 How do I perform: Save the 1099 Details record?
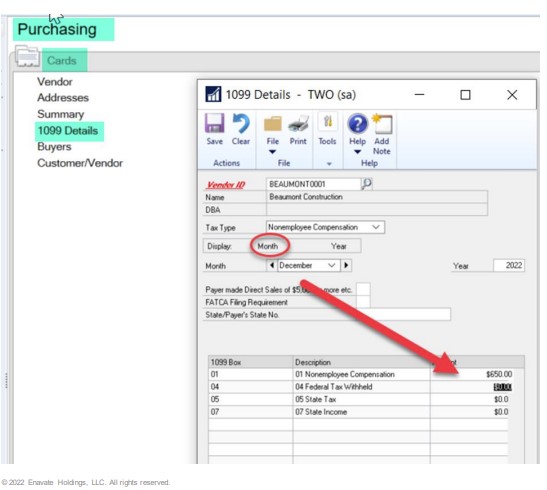click(x=214, y=129)
